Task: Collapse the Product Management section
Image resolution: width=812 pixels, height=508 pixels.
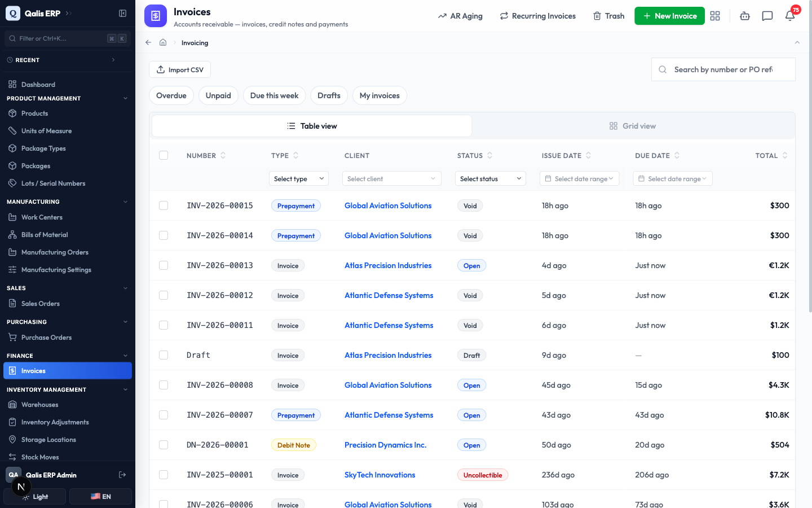Action: (x=125, y=98)
